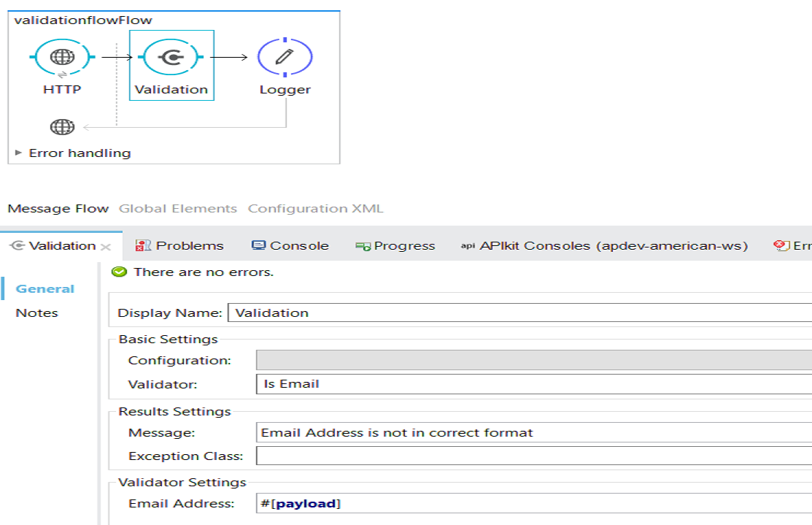Open the APIkit Consoles tab
This screenshot has height=525, width=812.
pyautogui.click(x=604, y=246)
